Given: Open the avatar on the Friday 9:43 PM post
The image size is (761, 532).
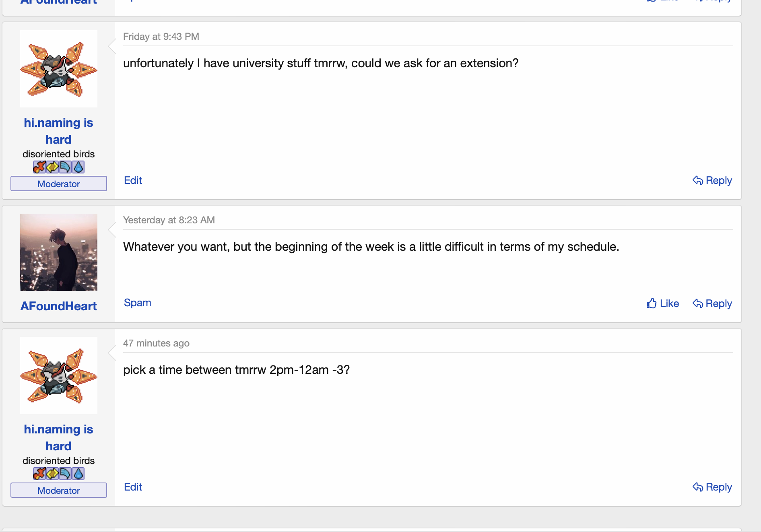Looking at the screenshot, I should click(x=59, y=69).
